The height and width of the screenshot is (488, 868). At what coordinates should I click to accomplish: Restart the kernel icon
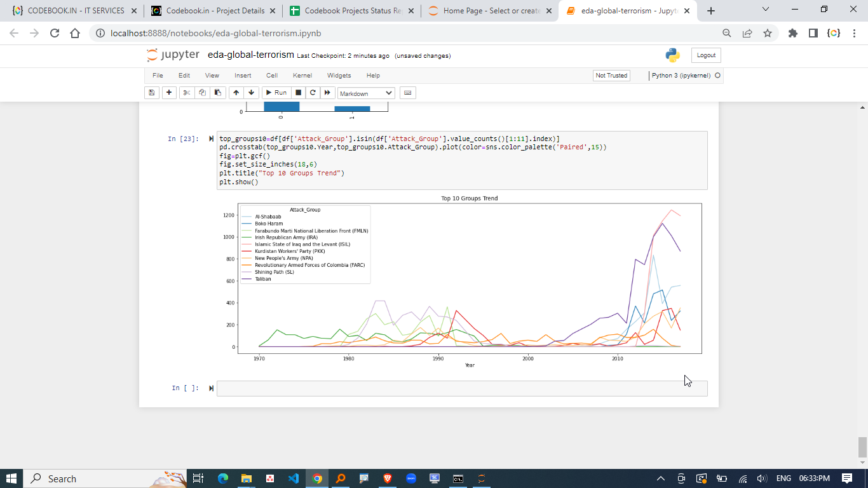coord(313,93)
